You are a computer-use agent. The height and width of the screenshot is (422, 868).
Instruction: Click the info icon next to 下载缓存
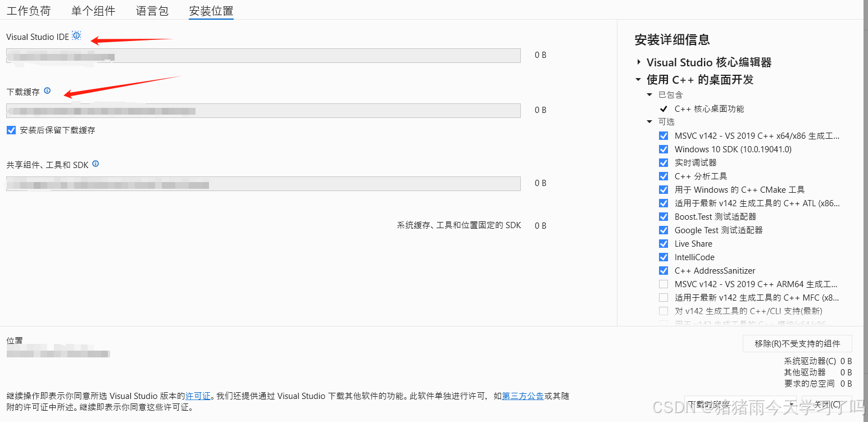click(47, 90)
